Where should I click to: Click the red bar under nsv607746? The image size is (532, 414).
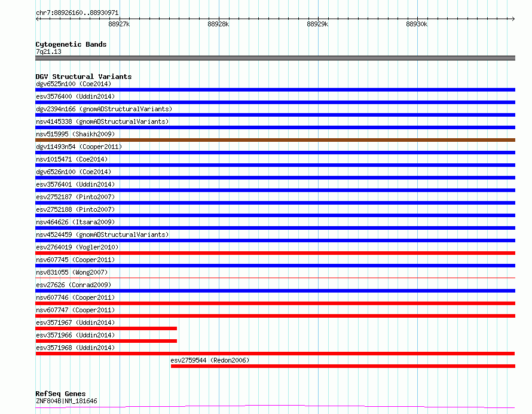(275, 303)
